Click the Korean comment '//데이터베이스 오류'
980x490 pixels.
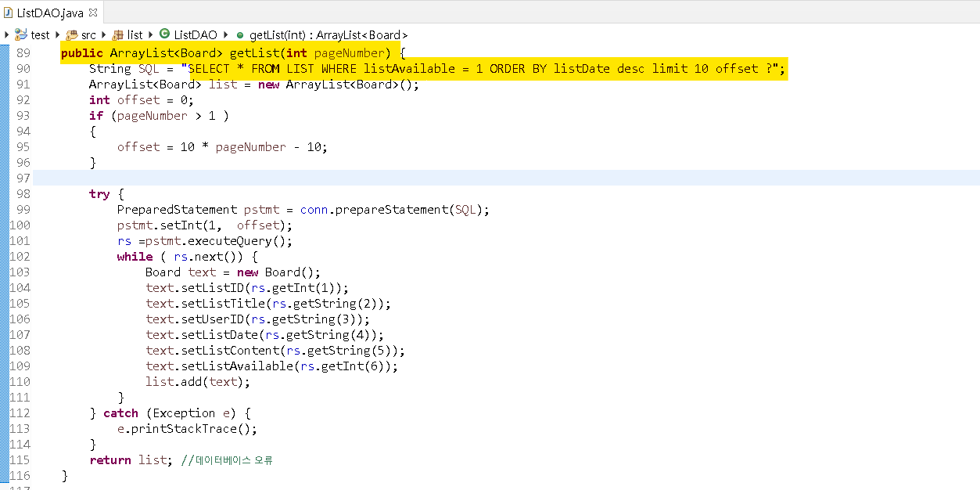coord(227,460)
